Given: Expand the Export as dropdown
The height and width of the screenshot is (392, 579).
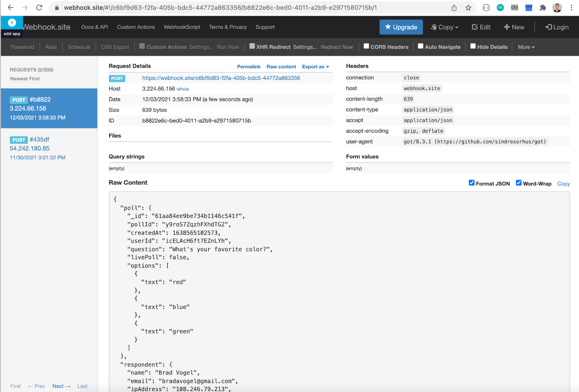Looking at the screenshot, I should pyautogui.click(x=315, y=67).
